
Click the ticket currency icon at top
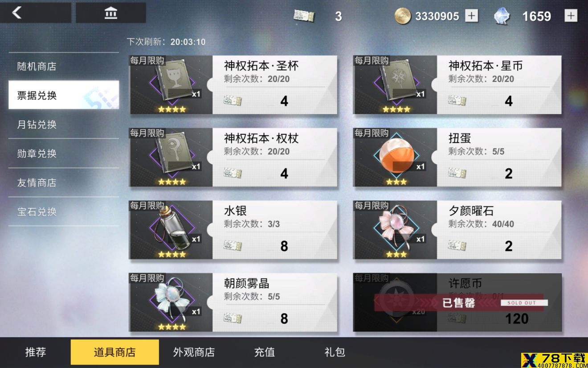(304, 16)
